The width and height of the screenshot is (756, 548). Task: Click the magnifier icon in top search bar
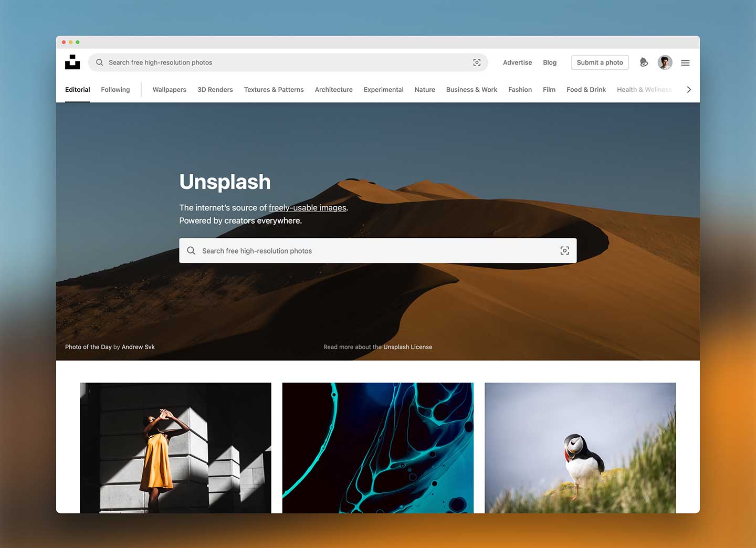tap(99, 62)
